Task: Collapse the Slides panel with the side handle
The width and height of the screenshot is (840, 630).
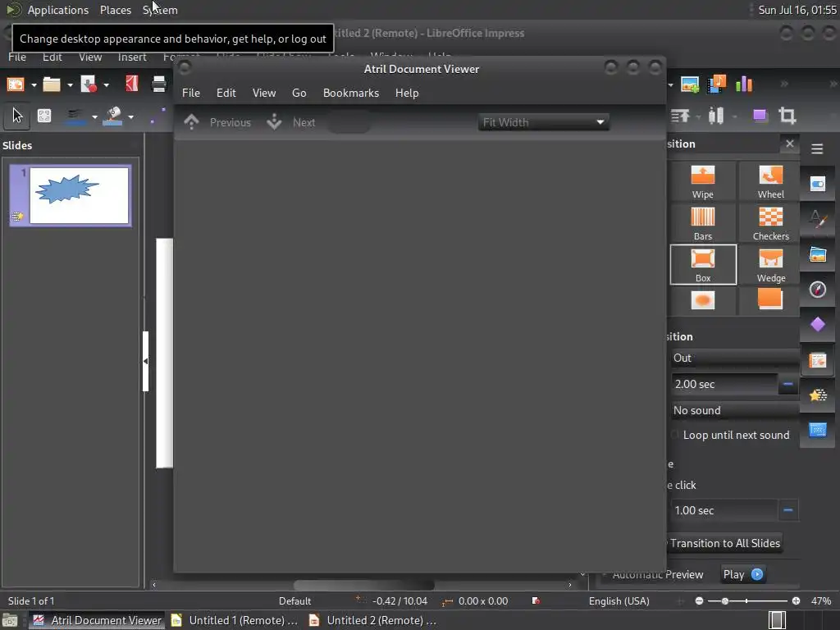Action: [145, 362]
